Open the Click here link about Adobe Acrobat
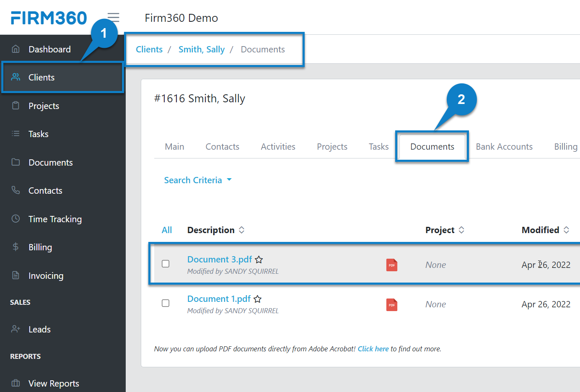Viewport: 580px width, 392px height. [x=373, y=348]
